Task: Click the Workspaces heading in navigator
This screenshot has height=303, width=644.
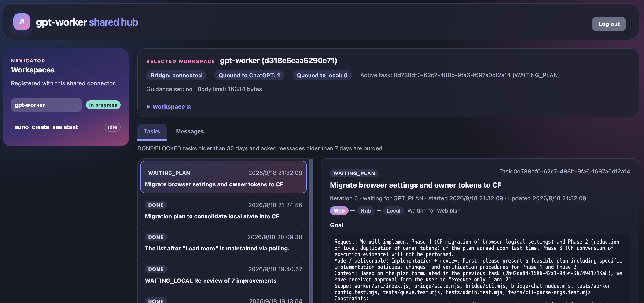Action: (33, 70)
